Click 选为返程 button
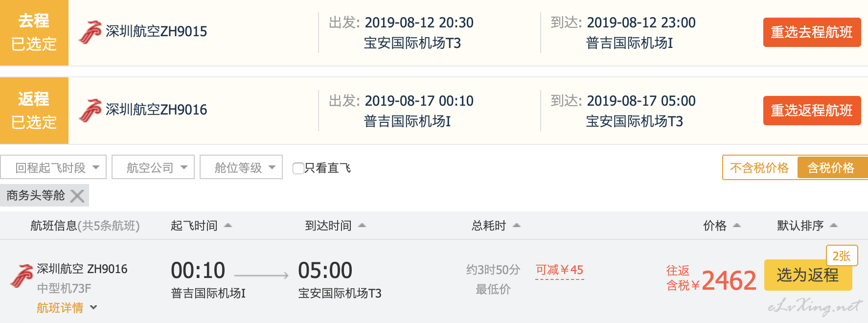 coord(808,275)
